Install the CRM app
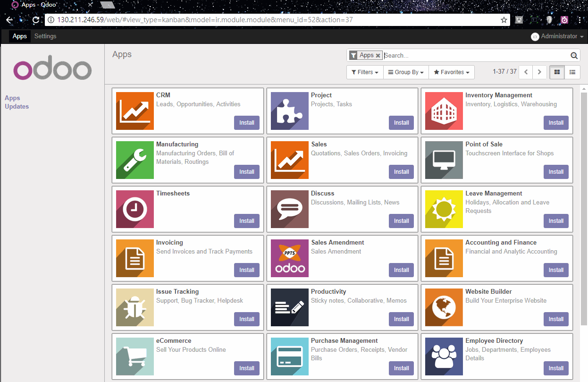The width and height of the screenshot is (588, 382). 247,123
